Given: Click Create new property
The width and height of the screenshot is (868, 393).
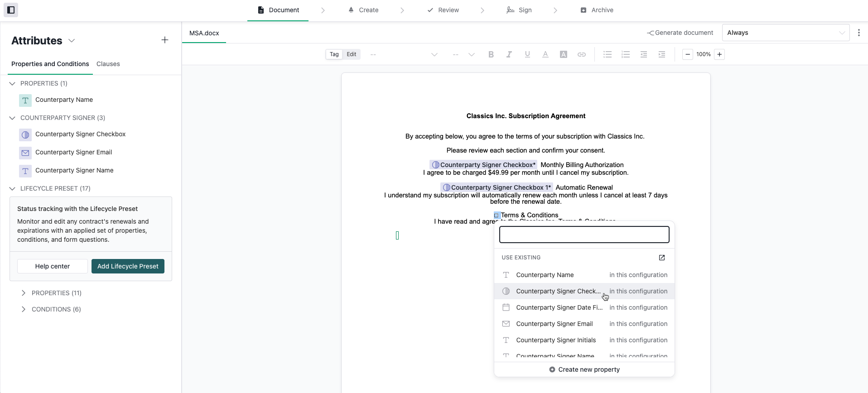Looking at the screenshot, I should click(x=584, y=369).
